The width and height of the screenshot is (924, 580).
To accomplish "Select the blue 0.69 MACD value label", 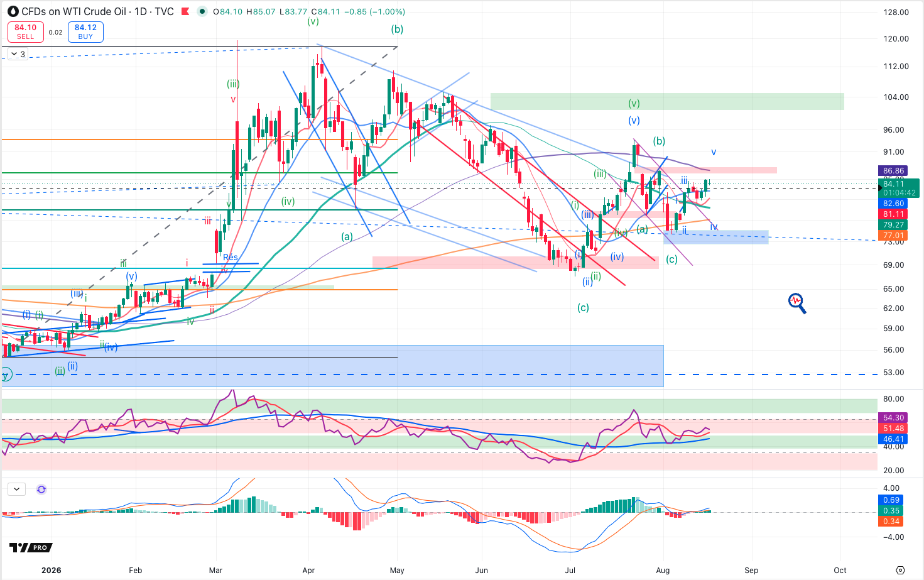I will (x=891, y=500).
